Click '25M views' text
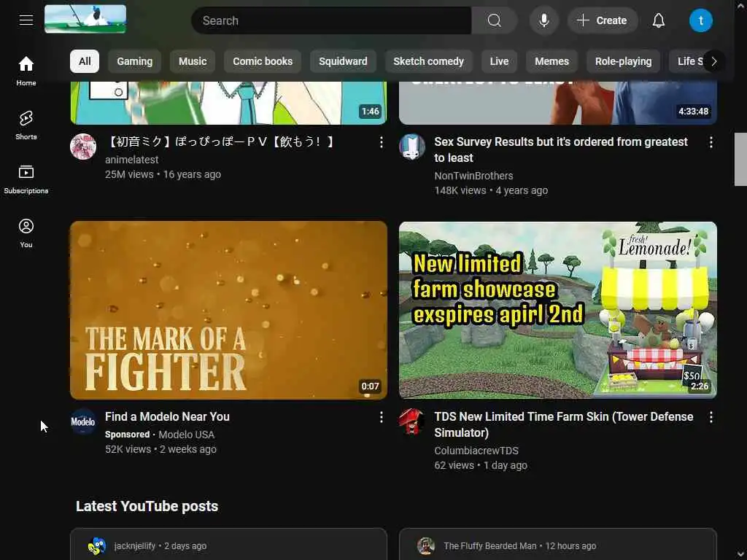Screen dimensions: 747x560 (x=129, y=174)
